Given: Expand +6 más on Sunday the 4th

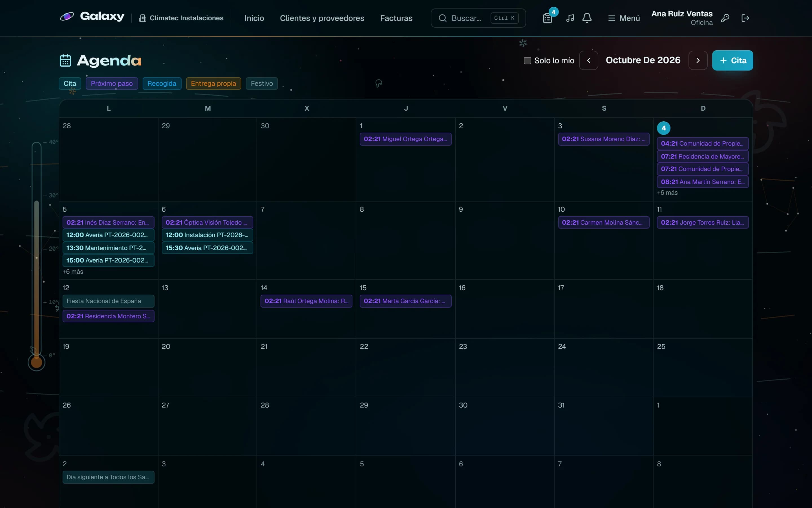Looking at the screenshot, I should [x=667, y=193].
